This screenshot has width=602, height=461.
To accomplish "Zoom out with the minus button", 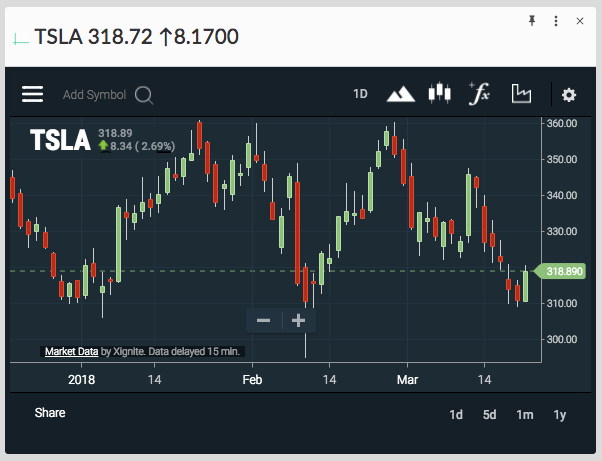I will (263, 321).
